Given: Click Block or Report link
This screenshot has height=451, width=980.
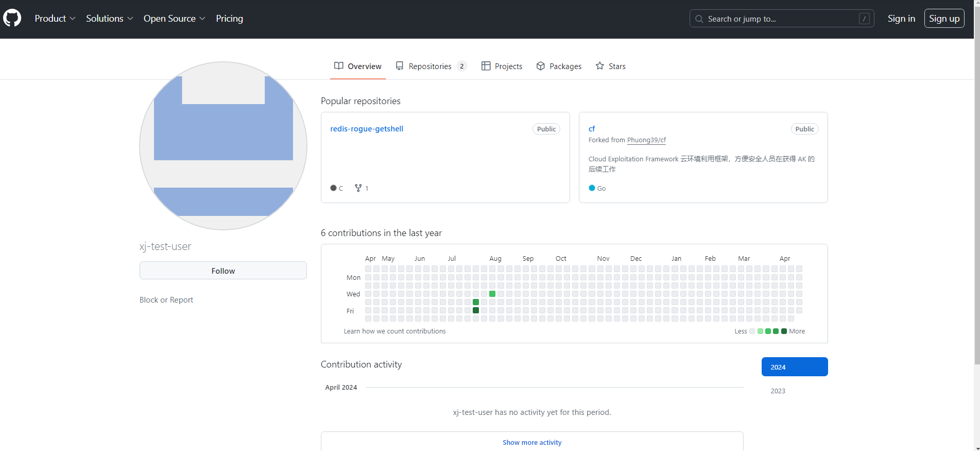Looking at the screenshot, I should tap(166, 300).
